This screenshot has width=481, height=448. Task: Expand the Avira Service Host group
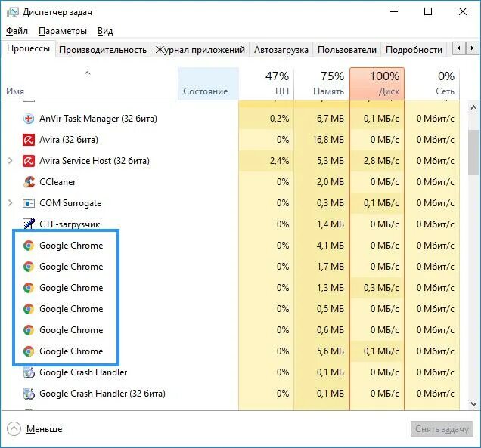(10, 161)
